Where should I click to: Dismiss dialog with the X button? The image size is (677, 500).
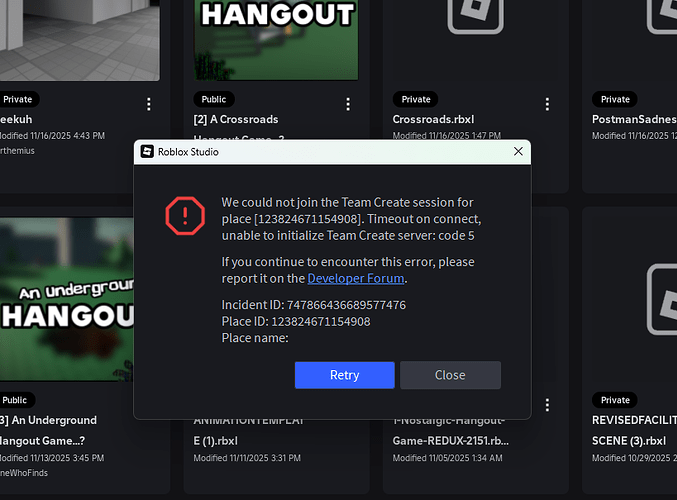tap(518, 152)
